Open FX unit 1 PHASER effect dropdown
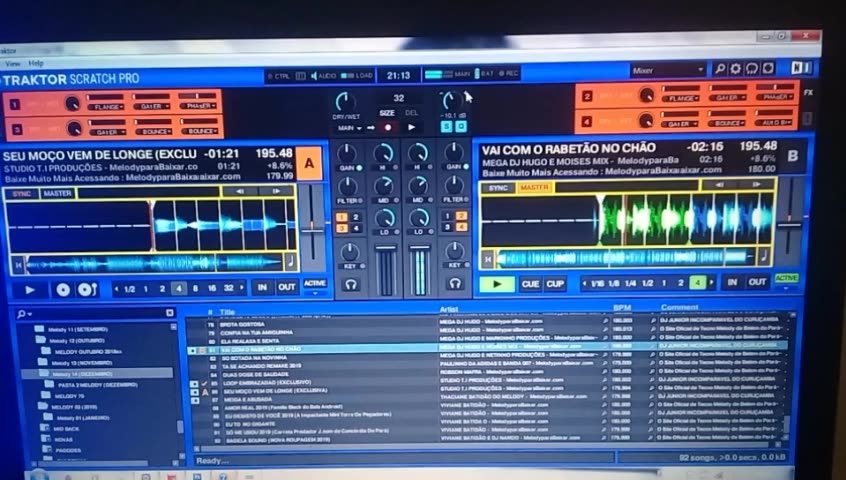The image size is (846, 480). point(198,106)
